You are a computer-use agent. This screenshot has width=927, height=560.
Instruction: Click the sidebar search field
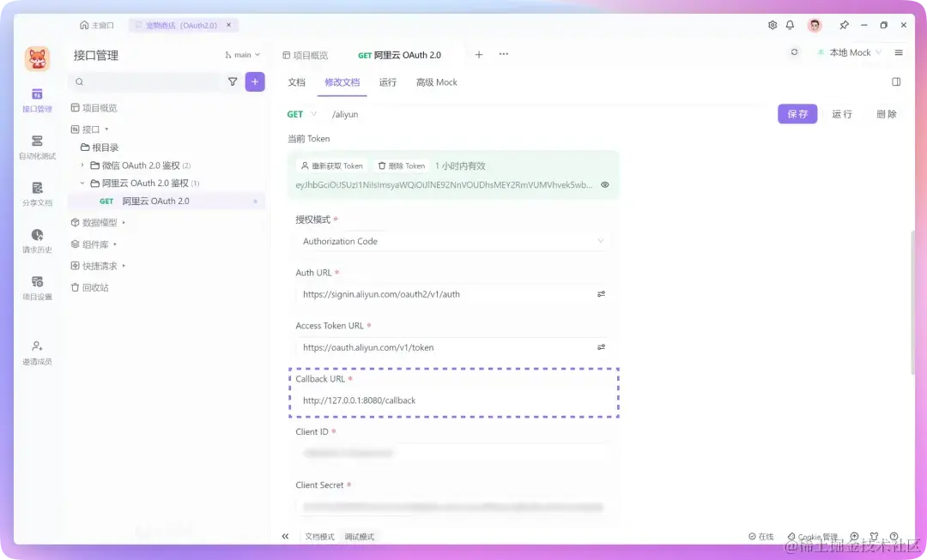(x=146, y=81)
